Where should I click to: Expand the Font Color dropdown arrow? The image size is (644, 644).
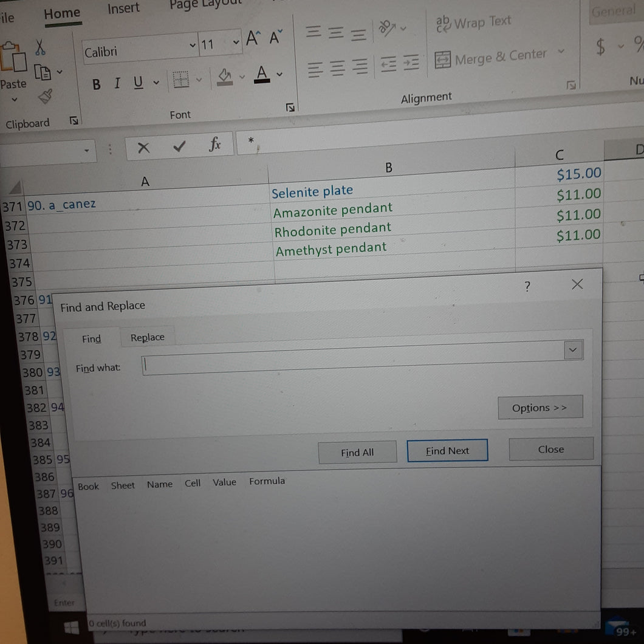pyautogui.click(x=279, y=74)
